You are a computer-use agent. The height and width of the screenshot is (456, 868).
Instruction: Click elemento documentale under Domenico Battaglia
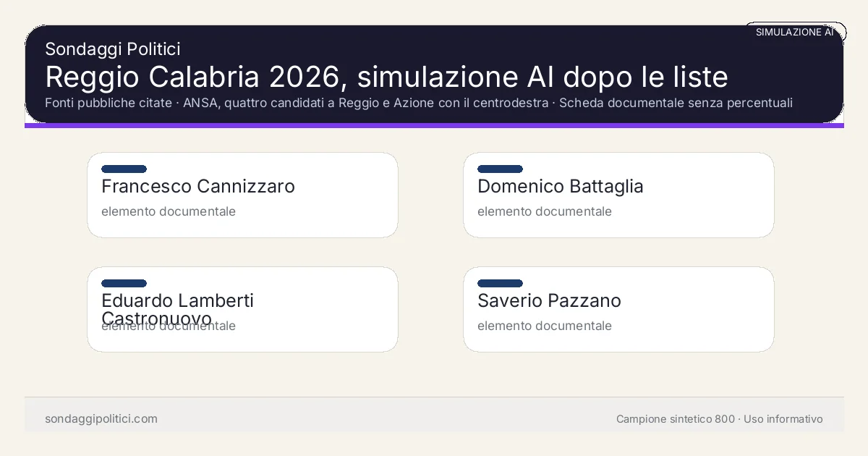544,211
